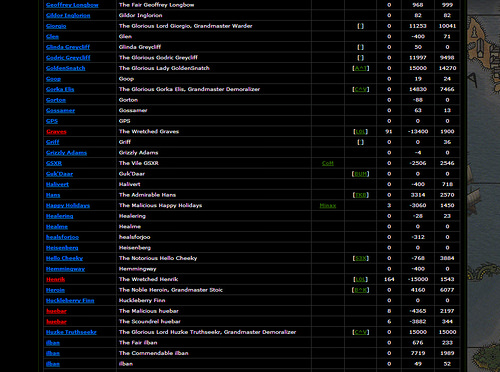
Task: Click the Halivert player link
Action: [57, 184]
